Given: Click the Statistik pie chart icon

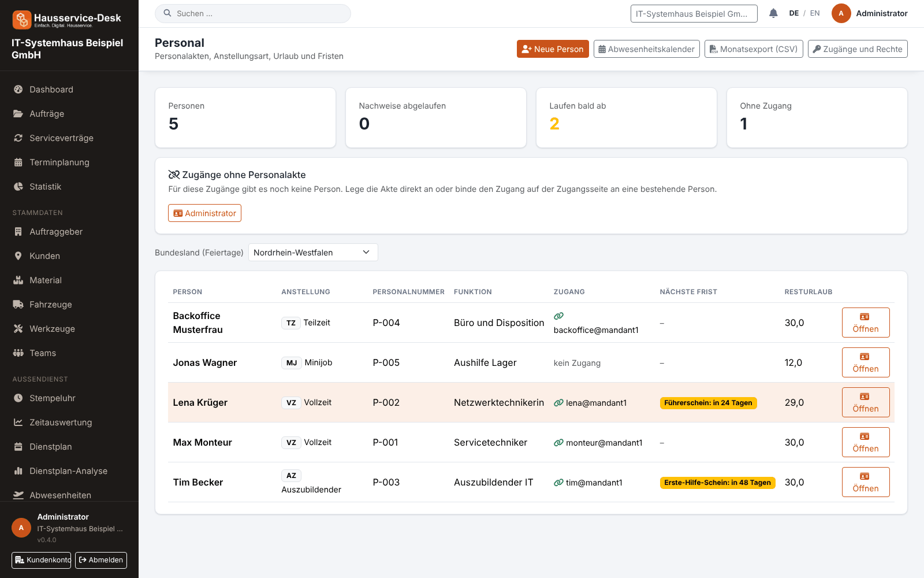Looking at the screenshot, I should (x=18, y=187).
